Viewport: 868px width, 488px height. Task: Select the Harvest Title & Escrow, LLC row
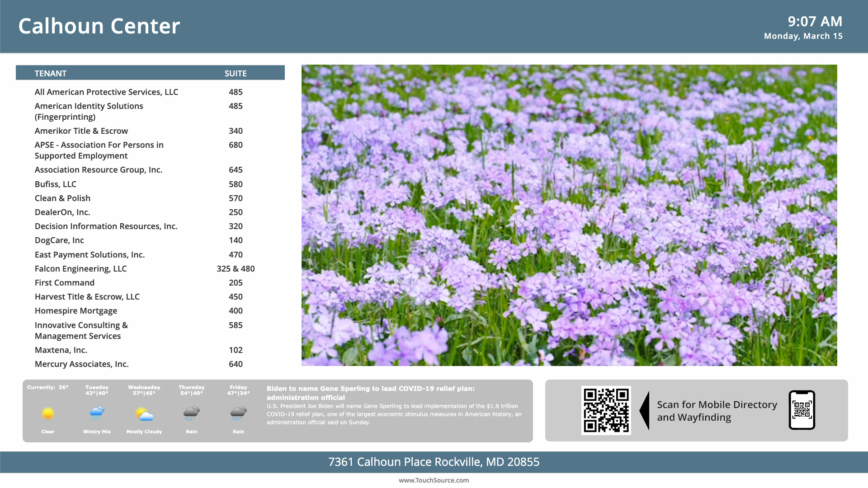coord(87,296)
